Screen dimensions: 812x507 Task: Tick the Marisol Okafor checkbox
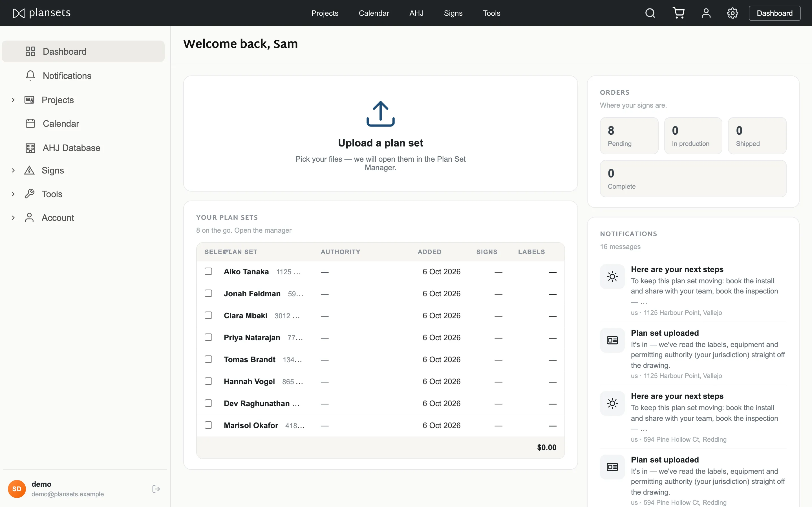(x=208, y=425)
